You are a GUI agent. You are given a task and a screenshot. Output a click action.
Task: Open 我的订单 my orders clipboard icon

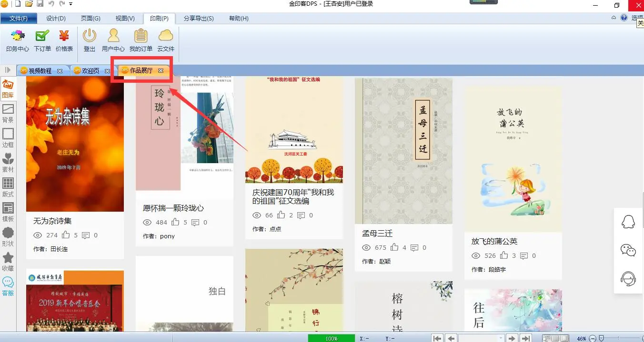pyautogui.click(x=141, y=40)
